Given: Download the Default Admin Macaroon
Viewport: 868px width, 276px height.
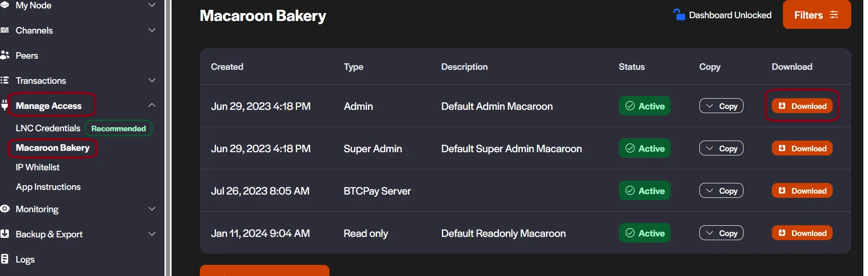Looking at the screenshot, I should (x=802, y=106).
